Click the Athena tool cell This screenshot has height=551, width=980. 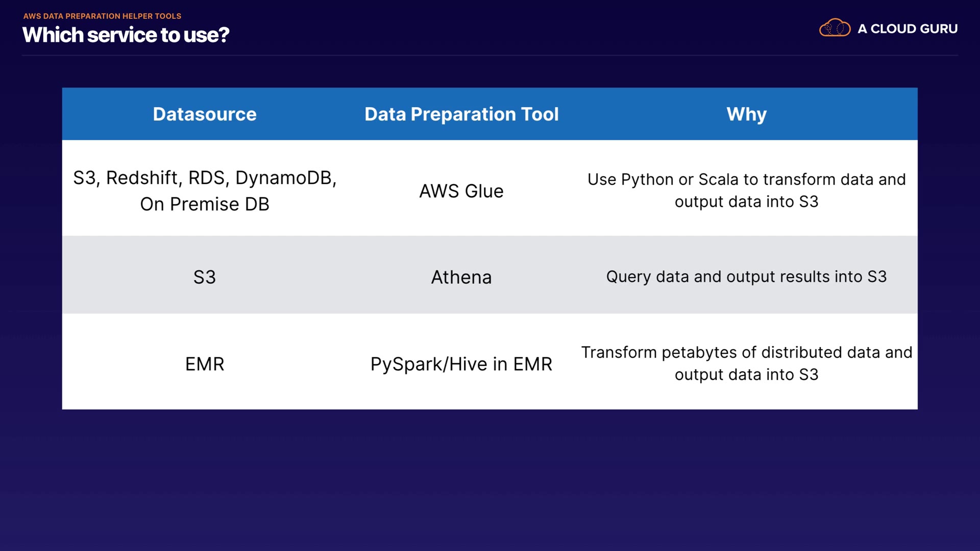[x=461, y=278]
